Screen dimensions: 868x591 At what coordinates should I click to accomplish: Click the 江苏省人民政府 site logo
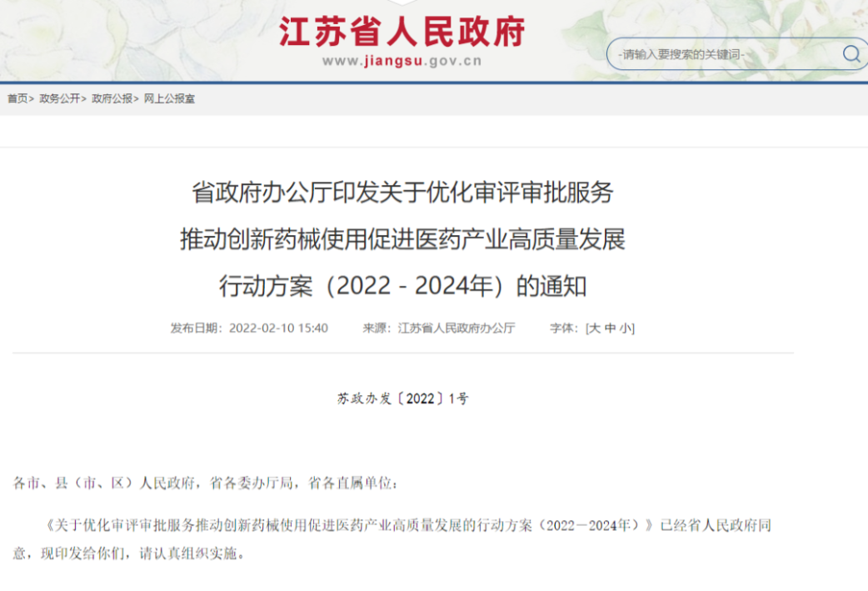[402, 32]
